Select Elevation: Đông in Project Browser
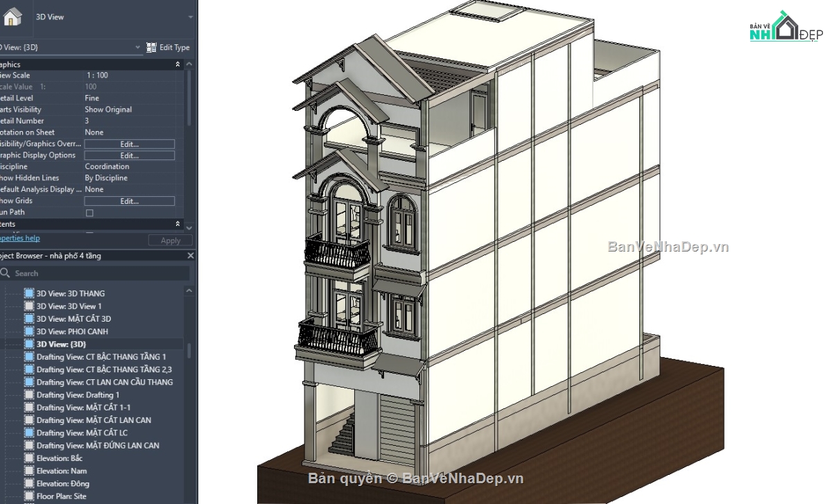The image size is (832, 504). point(62,484)
